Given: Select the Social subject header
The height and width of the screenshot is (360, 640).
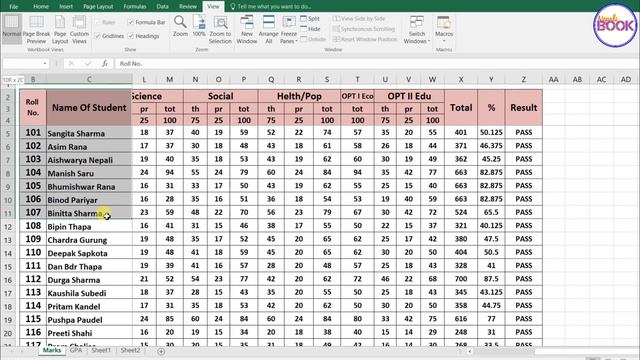Looking at the screenshot, I should (220, 96).
